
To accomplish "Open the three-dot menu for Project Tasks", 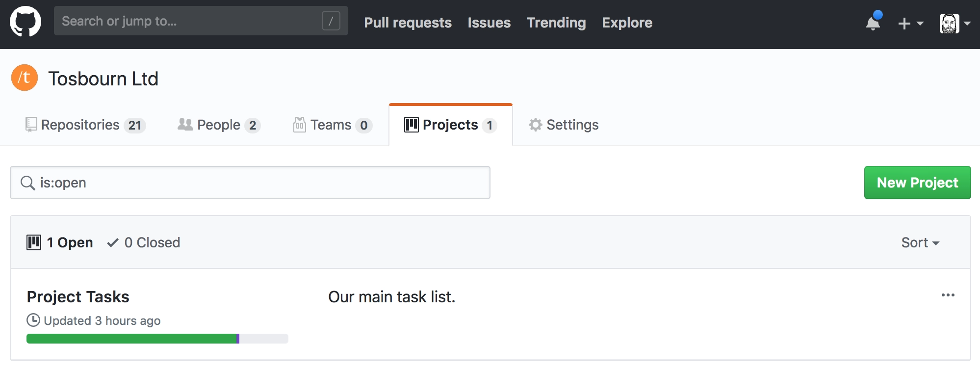I will coord(948,295).
